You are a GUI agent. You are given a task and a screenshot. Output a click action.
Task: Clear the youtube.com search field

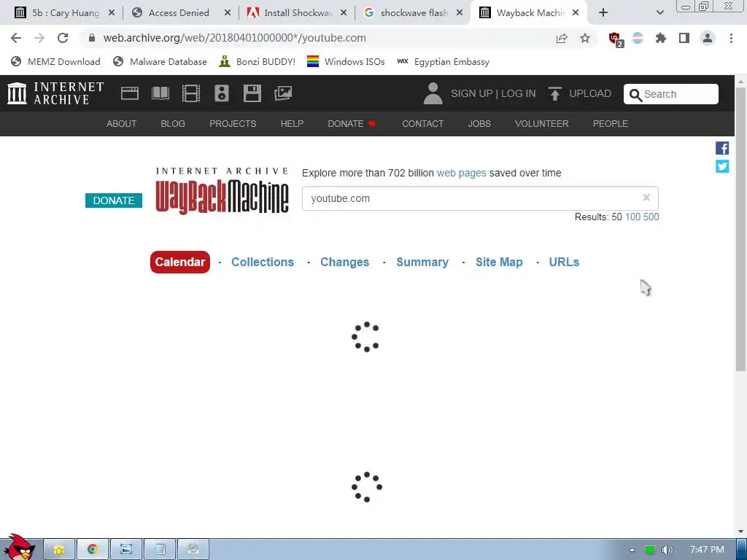pos(646,198)
